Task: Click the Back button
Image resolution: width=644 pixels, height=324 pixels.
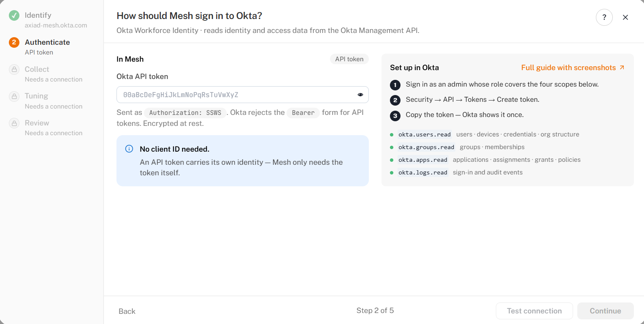Action: 127,311
